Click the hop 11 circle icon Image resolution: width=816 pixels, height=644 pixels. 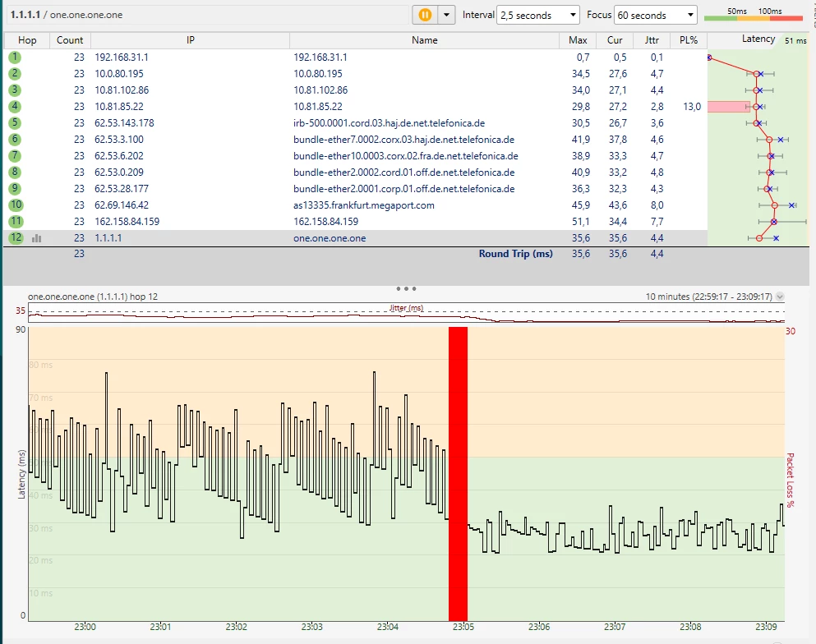coord(16,222)
